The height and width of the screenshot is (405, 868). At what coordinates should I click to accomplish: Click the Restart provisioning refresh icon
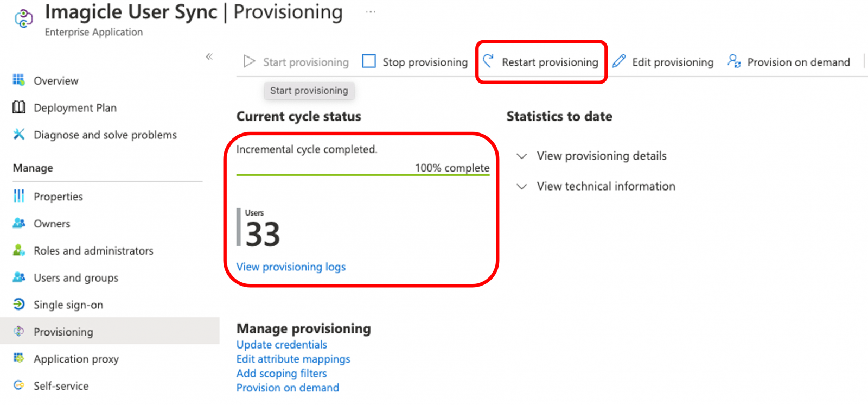tap(488, 61)
